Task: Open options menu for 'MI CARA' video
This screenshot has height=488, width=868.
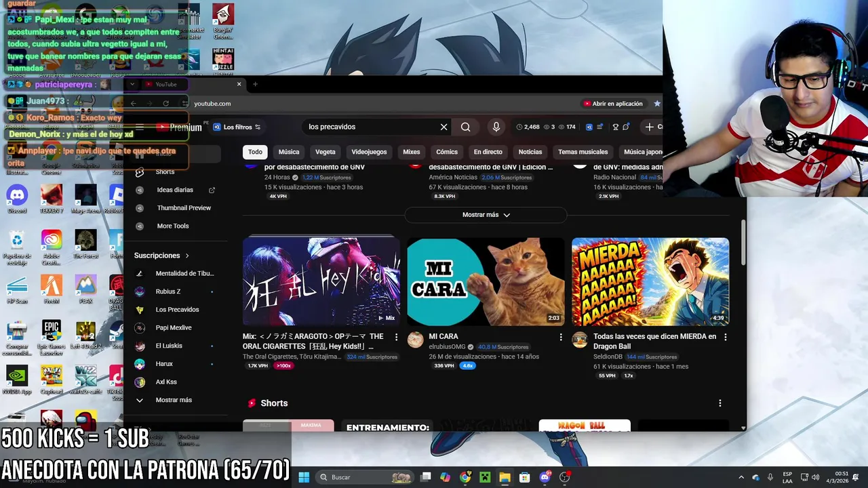Action: point(561,337)
